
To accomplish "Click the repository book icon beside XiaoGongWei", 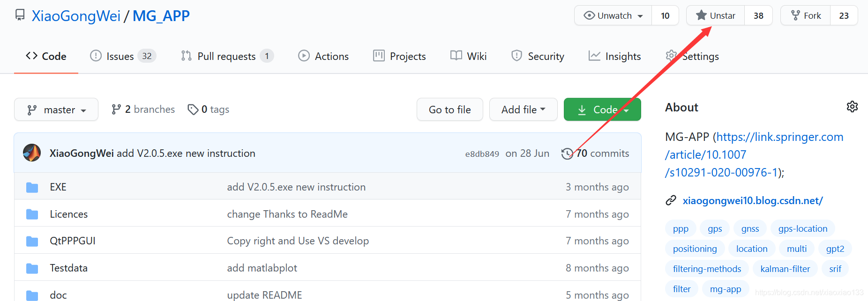I will [20, 15].
